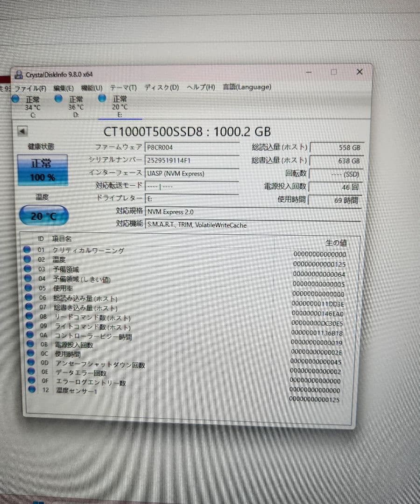The height and width of the screenshot is (504, 420).
Task: Click the CrystalDiskInfo title bar app icon
Action: tap(19, 75)
